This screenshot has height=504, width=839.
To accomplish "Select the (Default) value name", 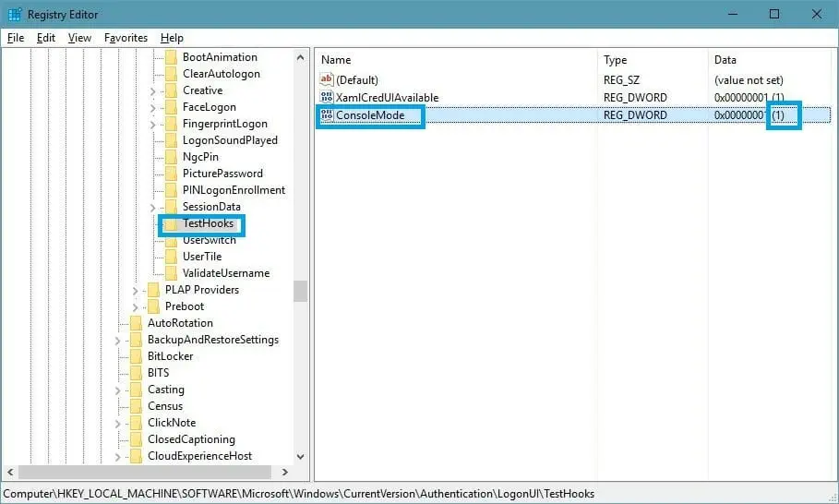I will 357,79.
